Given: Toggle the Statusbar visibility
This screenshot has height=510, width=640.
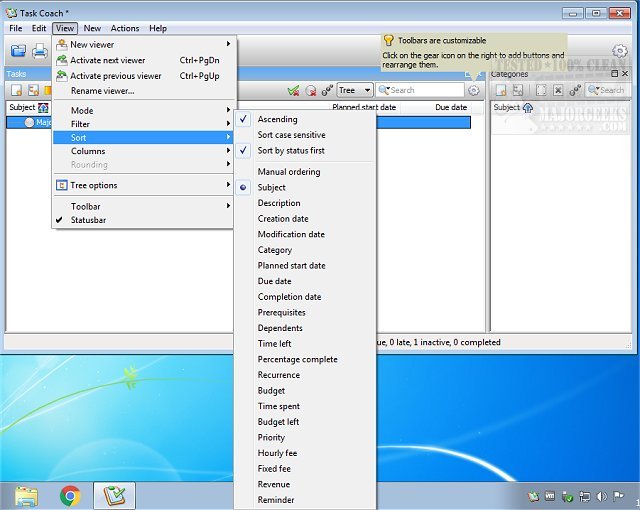Looking at the screenshot, I should 142,220.
